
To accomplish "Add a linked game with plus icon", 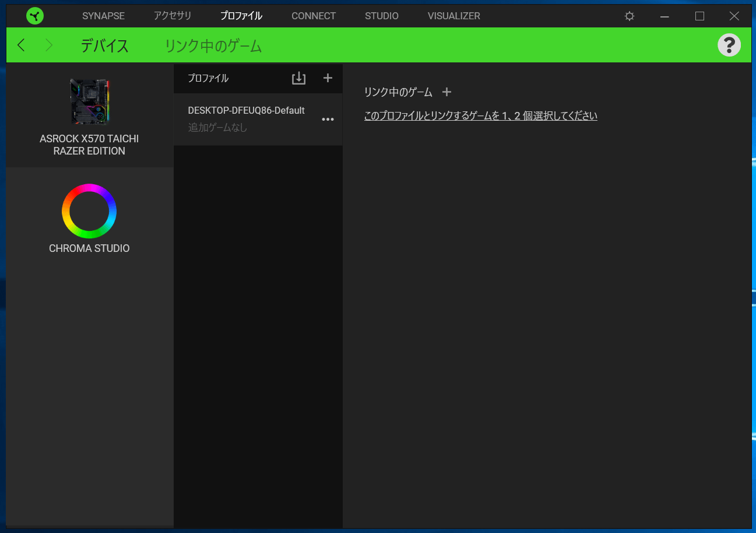I will click(x=446, y=92).
